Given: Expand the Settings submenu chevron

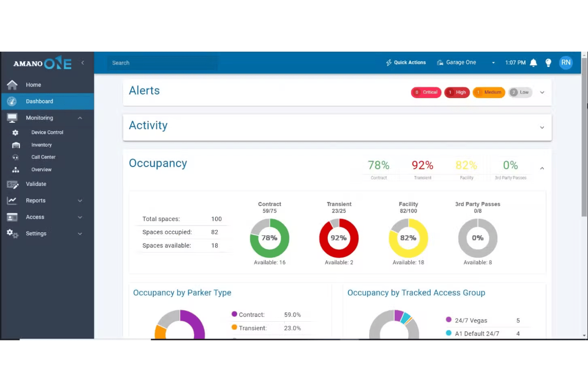Looking at the screenshot, I should pyautogui.click(x=80, y=234).
